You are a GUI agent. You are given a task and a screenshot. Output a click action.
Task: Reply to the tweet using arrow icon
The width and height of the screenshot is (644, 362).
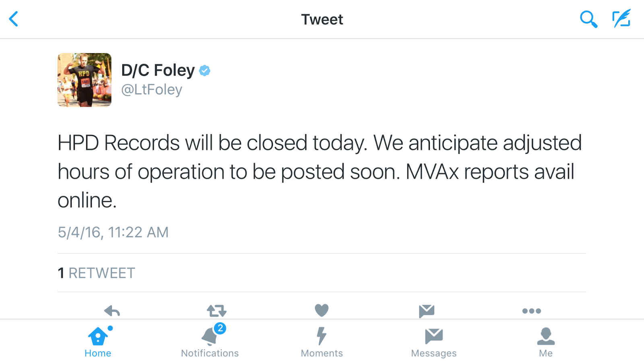coord(112,311)
